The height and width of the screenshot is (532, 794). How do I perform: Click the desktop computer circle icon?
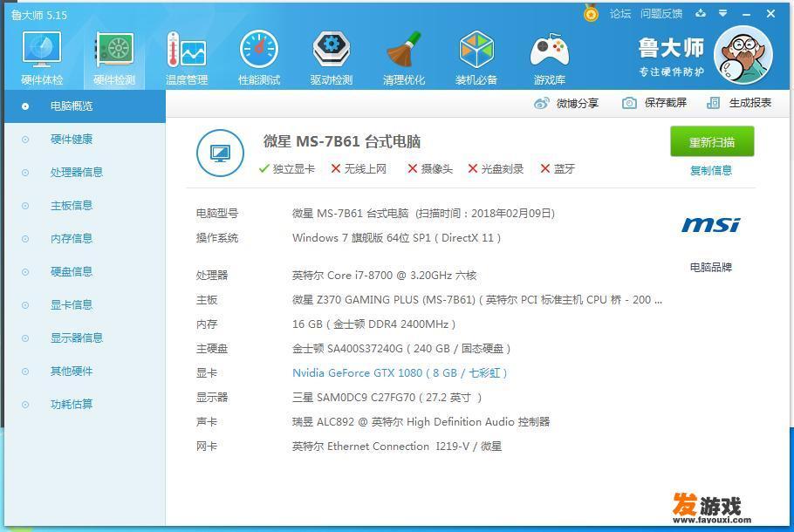(x=220, y=153)
